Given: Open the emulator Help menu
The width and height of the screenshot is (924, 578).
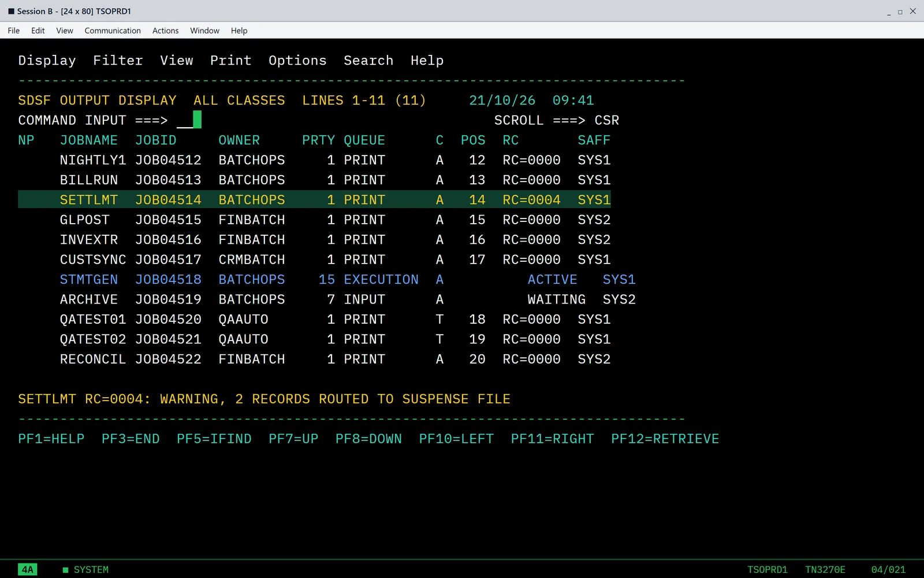Looking at the screenshot, I should tap(239, 31).
